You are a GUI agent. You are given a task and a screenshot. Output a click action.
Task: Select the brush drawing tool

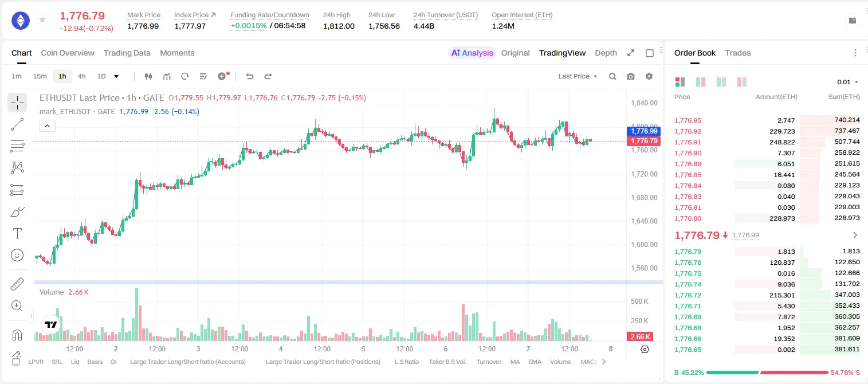click(x=17, y=211)
